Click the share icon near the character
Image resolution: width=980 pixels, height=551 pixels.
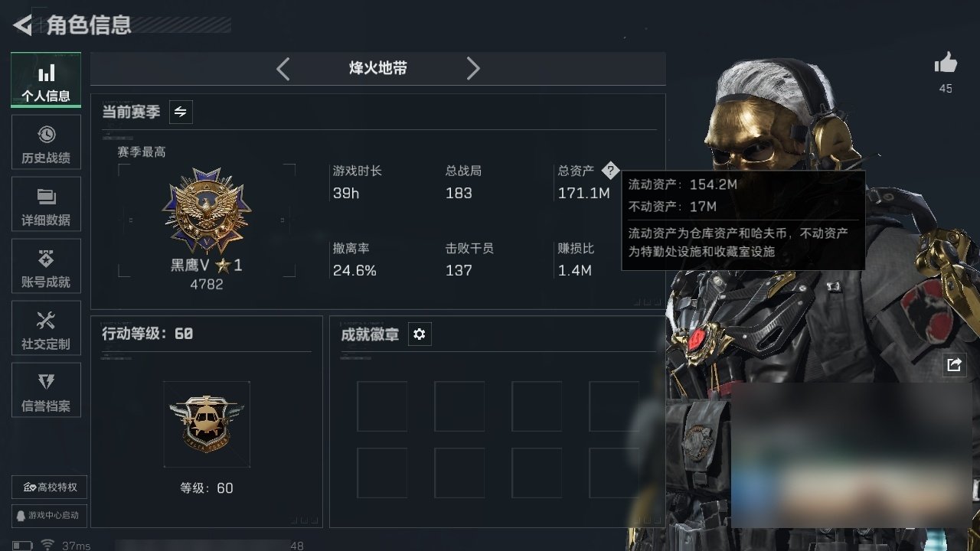click(954, 365)
